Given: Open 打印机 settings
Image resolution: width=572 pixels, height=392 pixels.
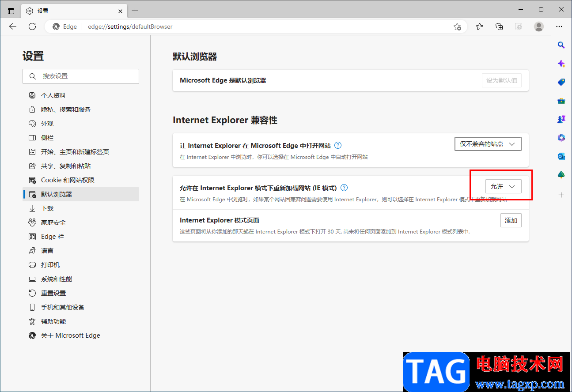Looking at the screenshot, I should click(x=81, y=265).
